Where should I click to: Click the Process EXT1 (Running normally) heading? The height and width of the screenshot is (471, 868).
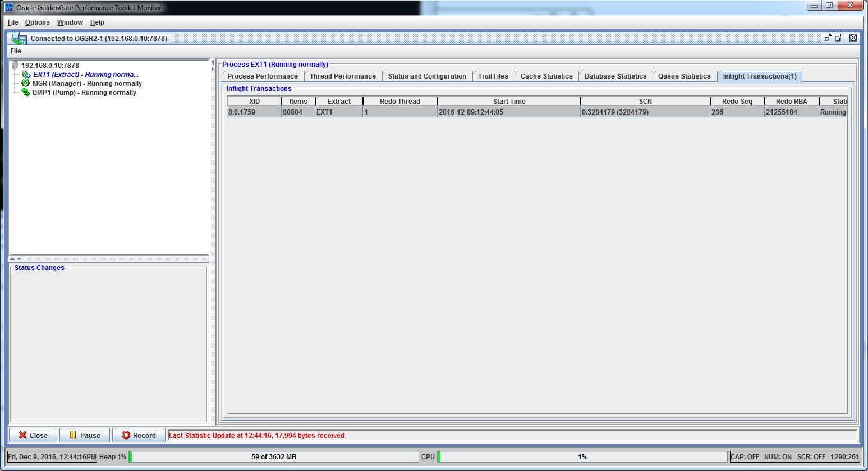tap(275, 65)
